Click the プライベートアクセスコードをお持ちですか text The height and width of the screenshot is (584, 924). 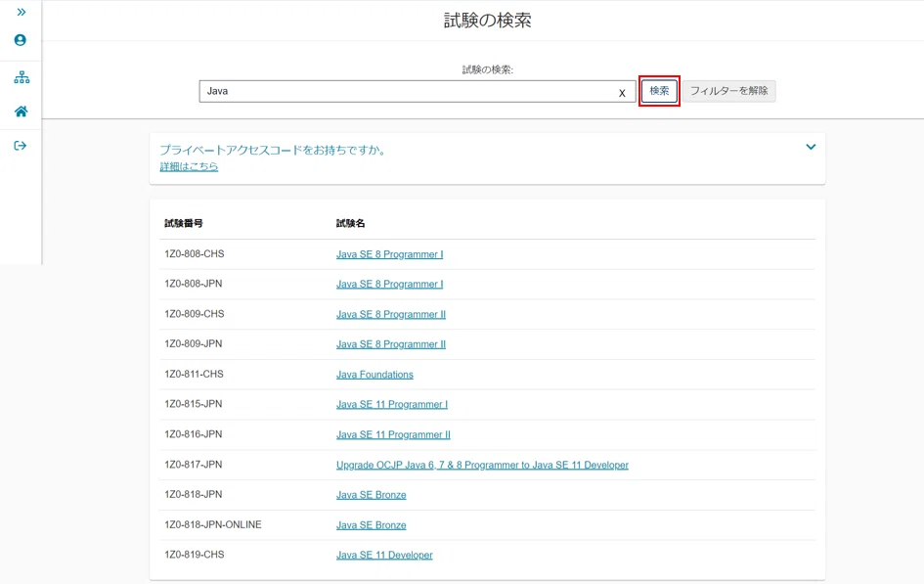point(274,151)
